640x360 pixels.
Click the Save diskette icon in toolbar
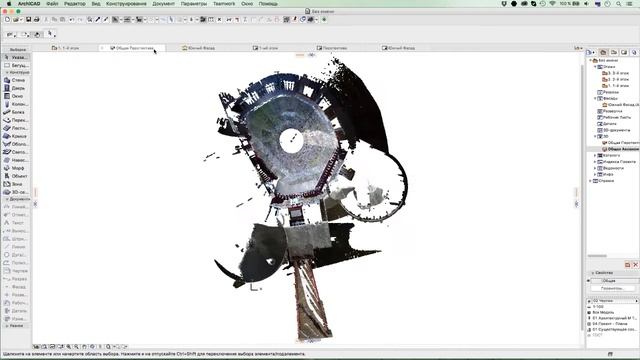(x=29, y=20)
